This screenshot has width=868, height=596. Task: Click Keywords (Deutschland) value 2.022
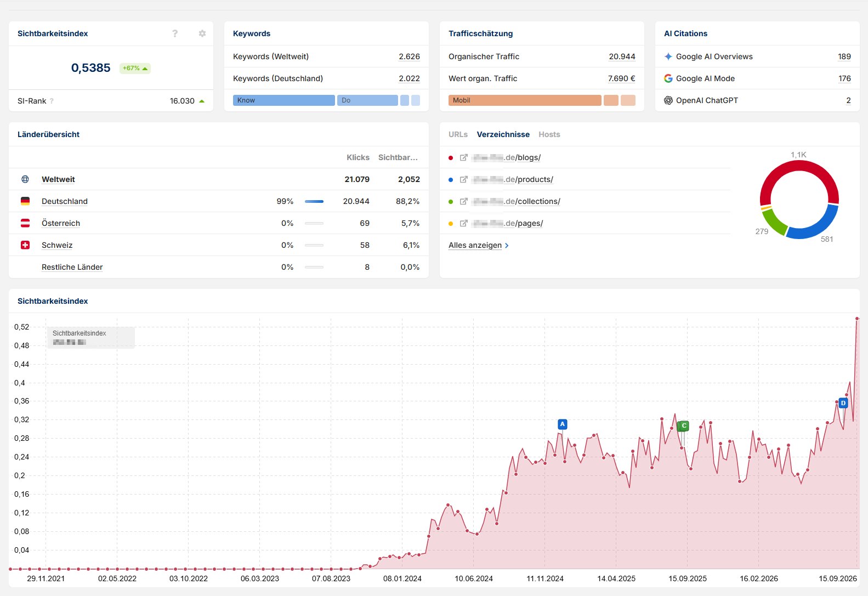click(409, 78)
